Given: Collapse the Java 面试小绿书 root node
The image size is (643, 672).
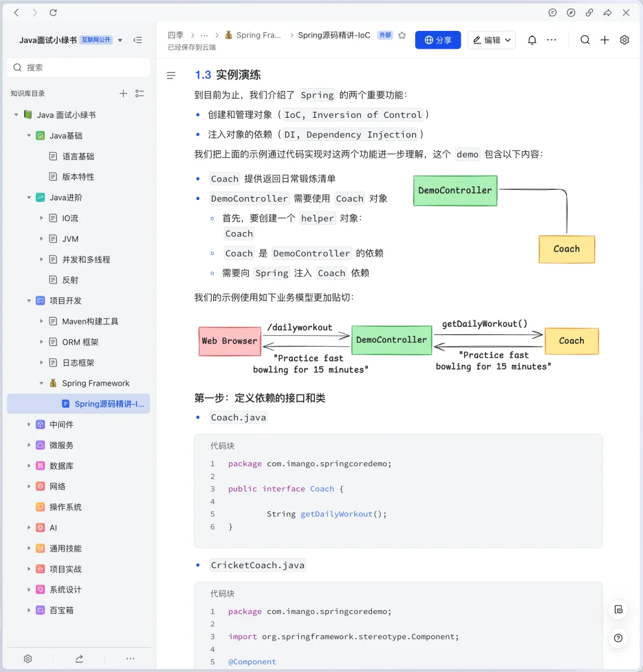Looking at the screenshot, I should 16,115.
